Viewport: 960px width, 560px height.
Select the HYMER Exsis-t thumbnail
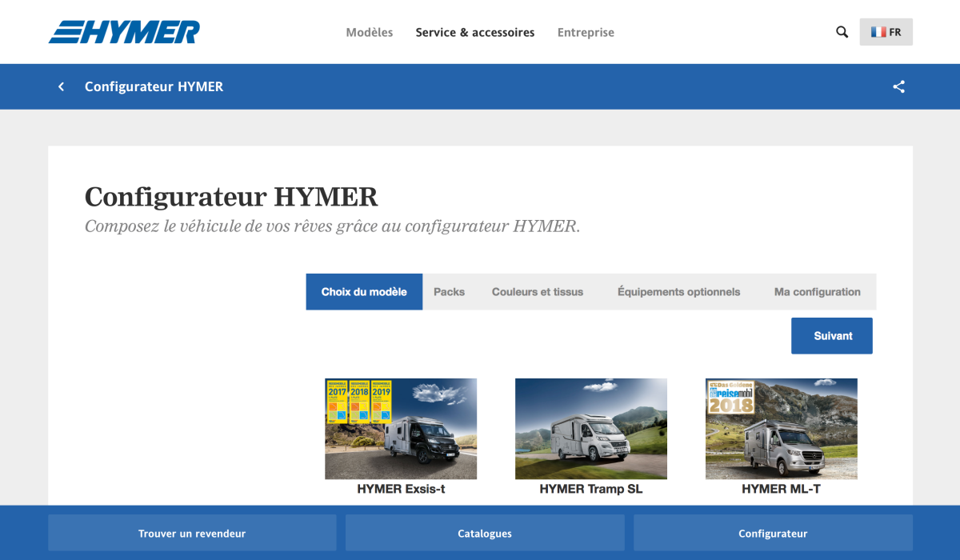(401, 429)
